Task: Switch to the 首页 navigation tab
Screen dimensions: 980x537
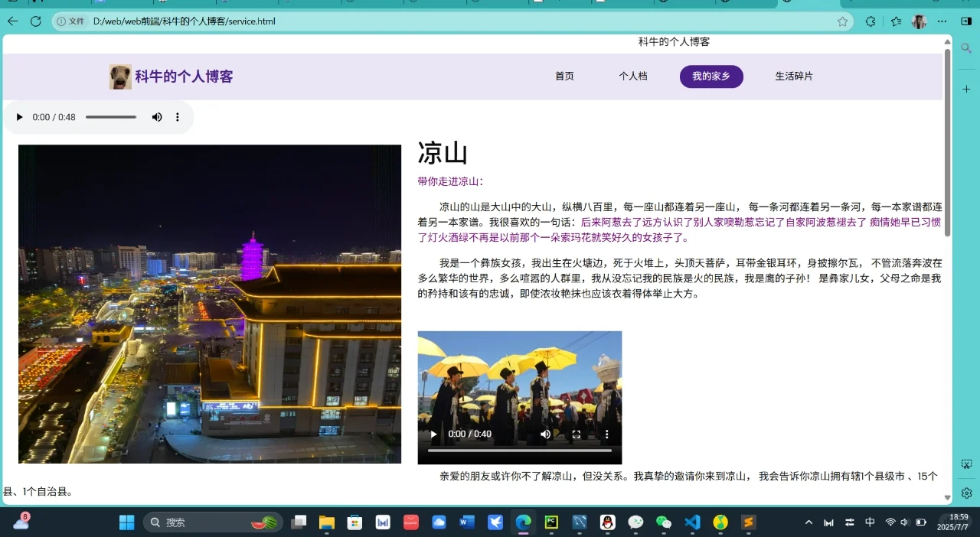Action: click(564, 76)
